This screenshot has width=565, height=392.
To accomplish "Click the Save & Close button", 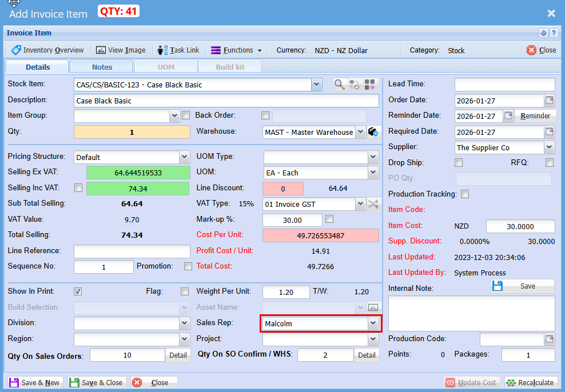I will click(x=96, y=382).
